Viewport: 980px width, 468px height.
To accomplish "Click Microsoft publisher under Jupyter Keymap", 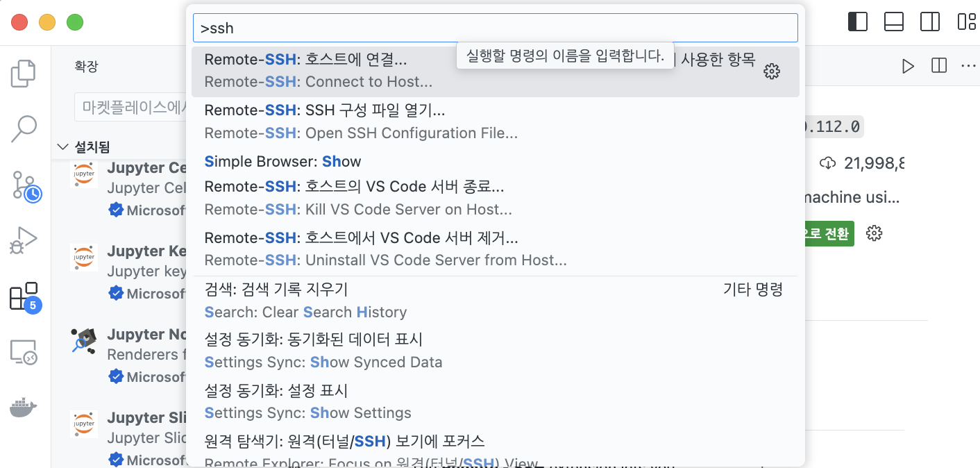I will point(156,294).
